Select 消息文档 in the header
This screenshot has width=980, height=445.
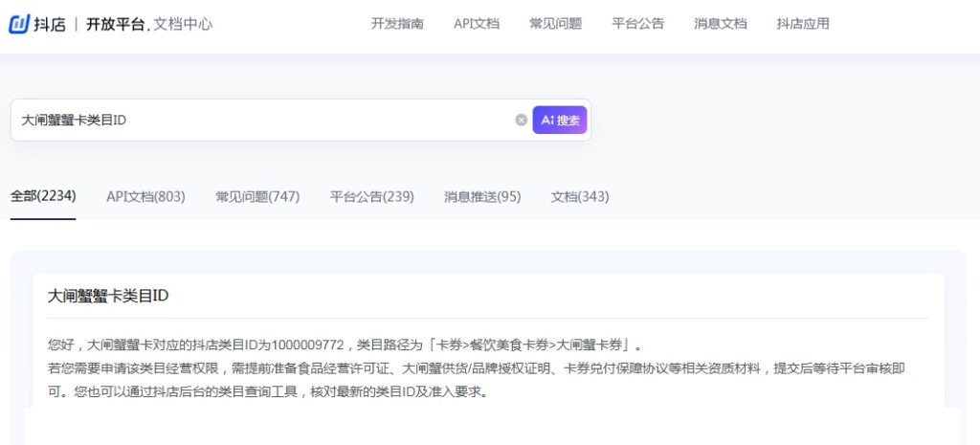click(720, 24)
